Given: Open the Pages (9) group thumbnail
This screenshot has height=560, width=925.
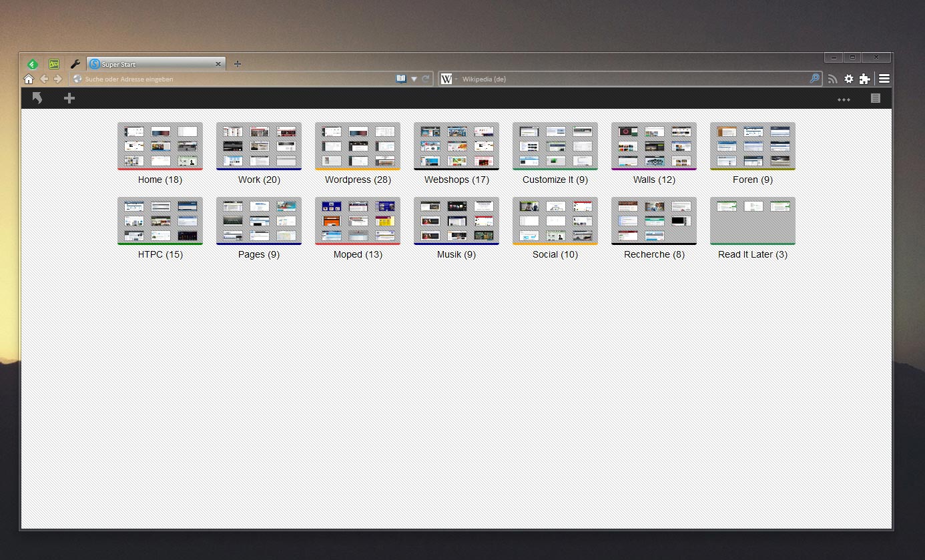Looking at the screenshot, I should (x=259, y=220).
